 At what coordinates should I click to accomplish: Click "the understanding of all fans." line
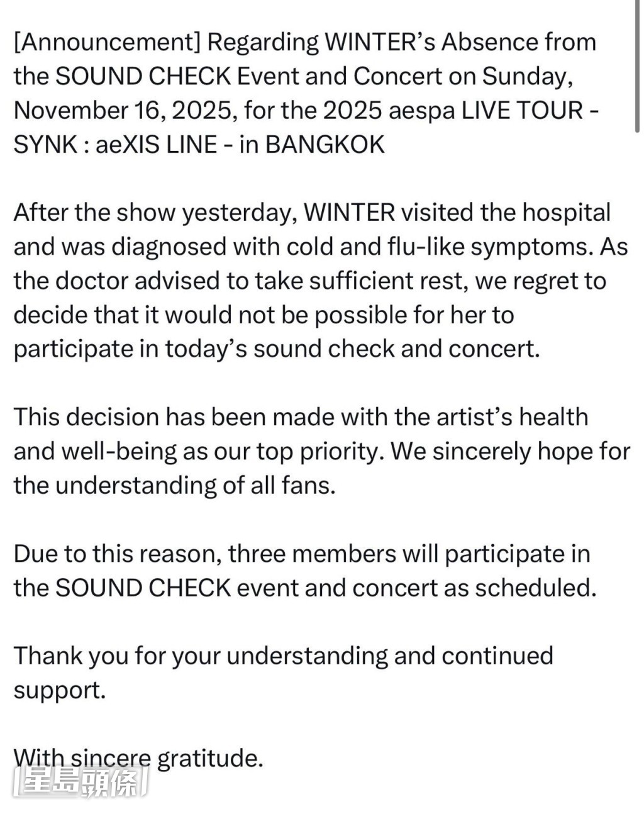pyautogui.click(x=174, y=485)
